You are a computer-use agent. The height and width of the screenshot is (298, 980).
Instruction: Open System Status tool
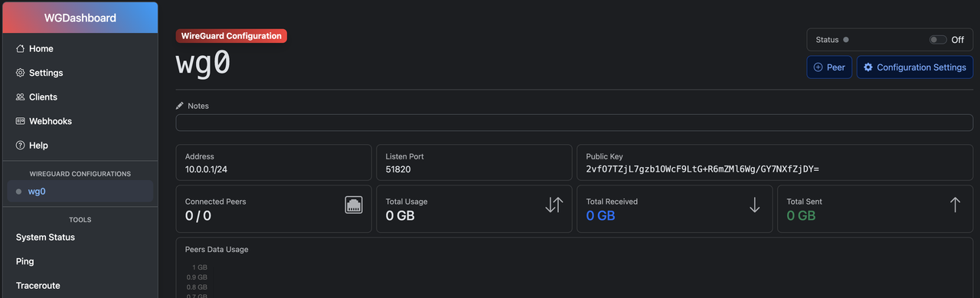point(80,237)
